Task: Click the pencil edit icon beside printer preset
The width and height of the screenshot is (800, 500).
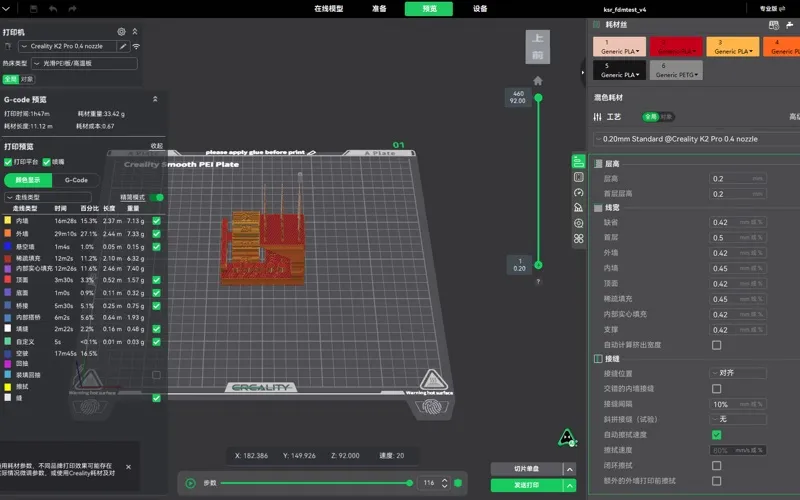Action: [x=123, y=46]
